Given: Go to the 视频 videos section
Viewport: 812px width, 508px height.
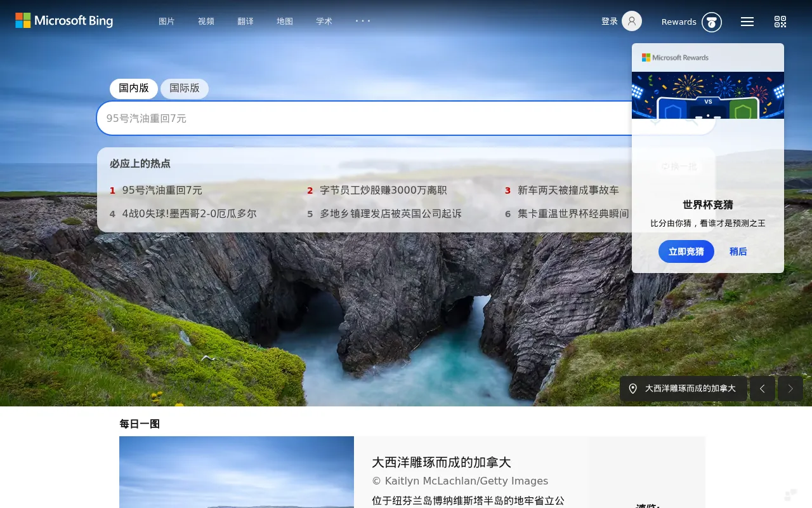Looking at the screenshot, I should [x=206, y=21].
